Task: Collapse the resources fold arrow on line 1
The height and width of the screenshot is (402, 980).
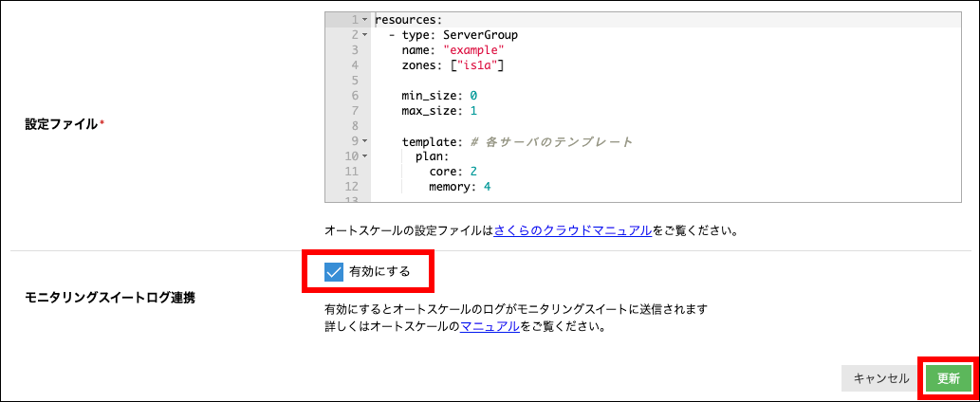Action: [x=363, y=20]
